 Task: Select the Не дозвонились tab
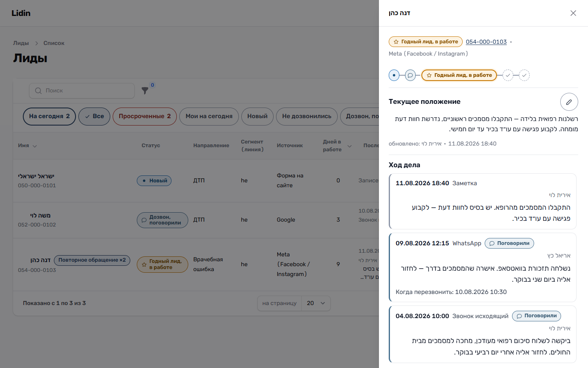pos(307,117)
